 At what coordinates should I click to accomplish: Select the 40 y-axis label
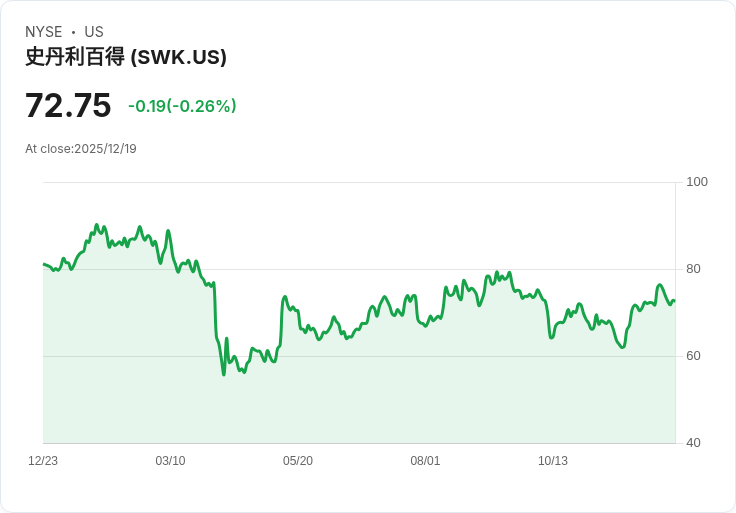(x=693, y=443)
